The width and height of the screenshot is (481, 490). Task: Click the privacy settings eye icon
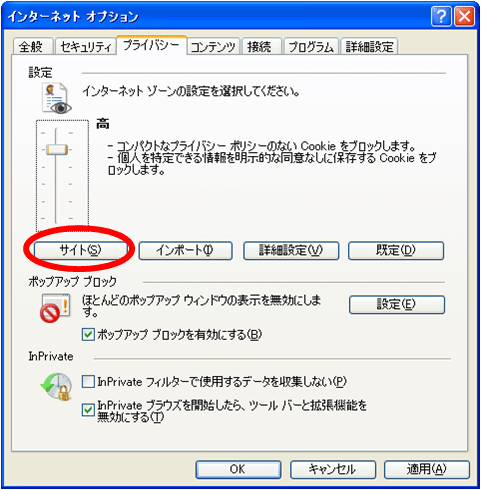point(57,97)
